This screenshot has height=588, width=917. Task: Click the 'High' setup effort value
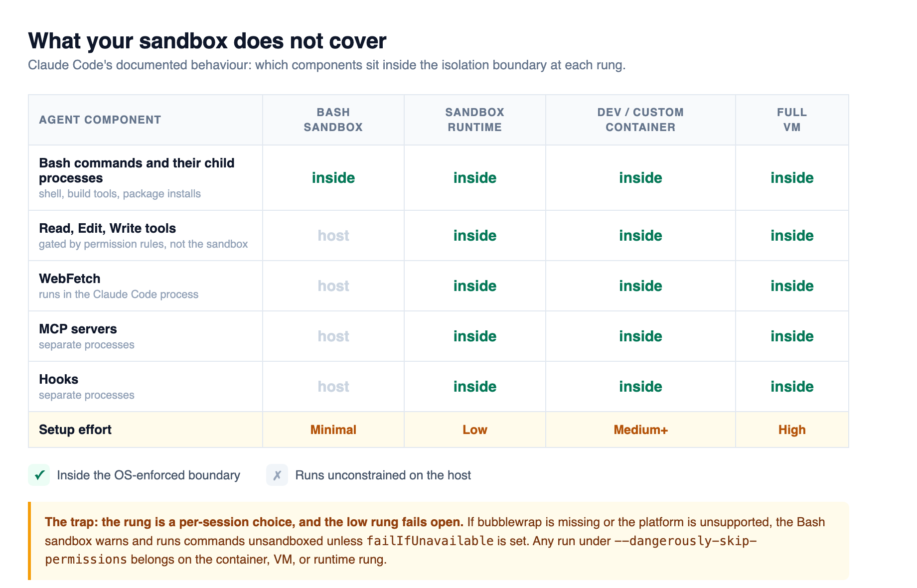[792, 430]
